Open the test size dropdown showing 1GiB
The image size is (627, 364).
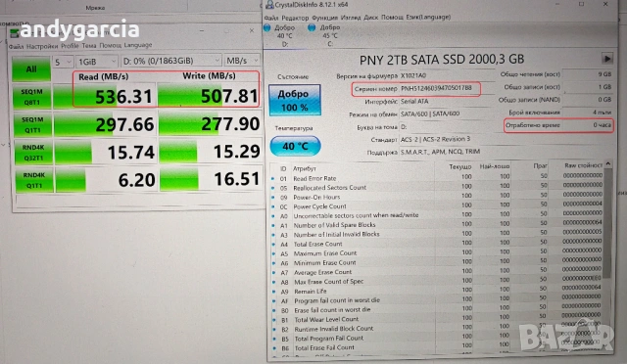tap(97, 62)
